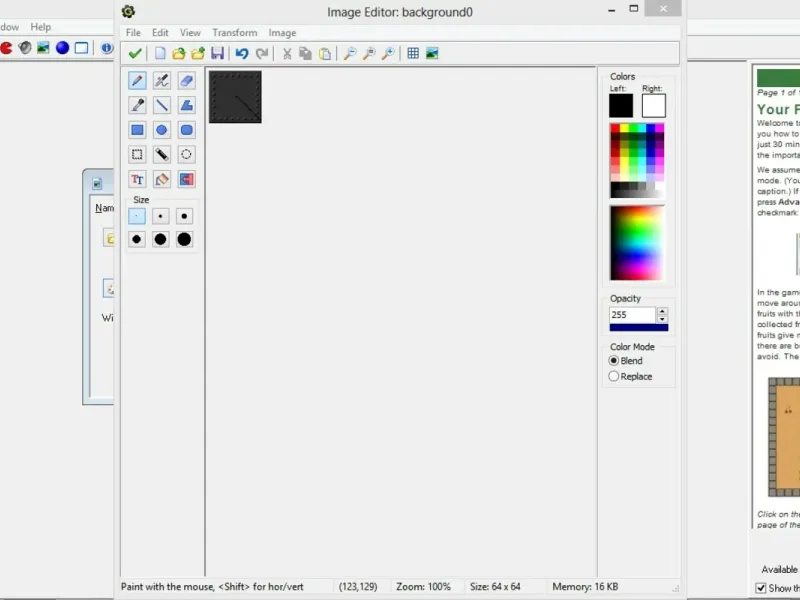Pick the third brush size in the top row
The height and width of the screenshot is (600, 800).
[184, 216]
